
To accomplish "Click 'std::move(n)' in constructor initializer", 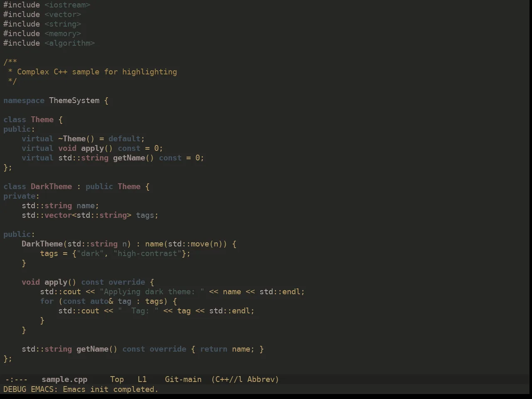I will [195, 244].
